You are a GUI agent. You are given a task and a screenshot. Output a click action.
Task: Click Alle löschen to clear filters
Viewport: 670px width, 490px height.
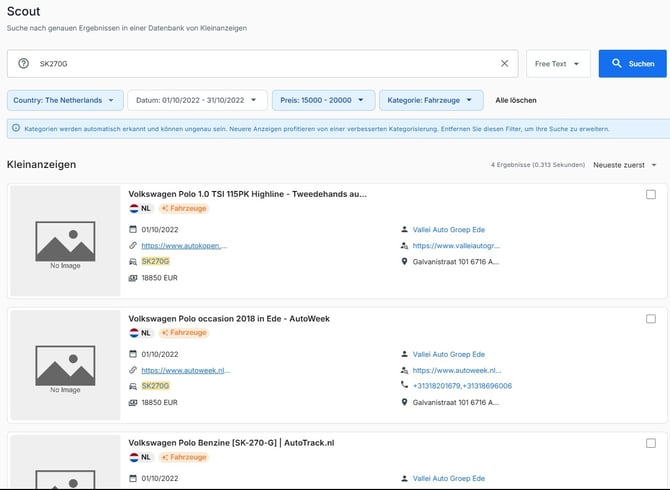point(516,100)
